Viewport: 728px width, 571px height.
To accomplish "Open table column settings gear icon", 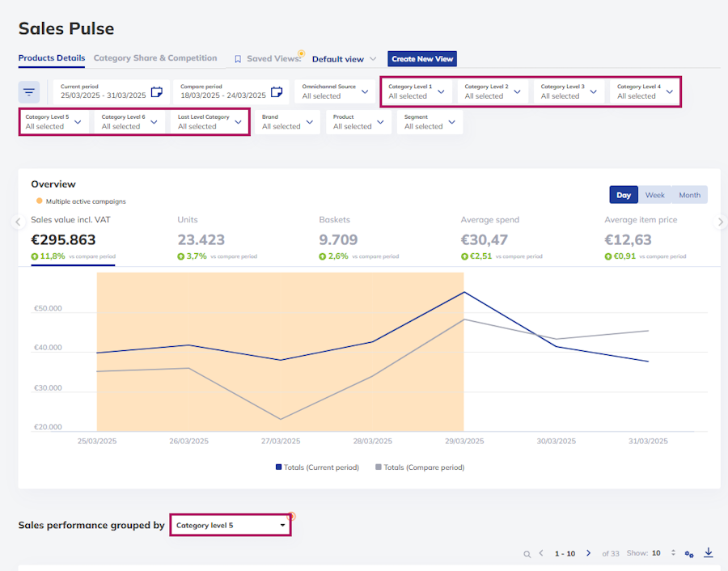I will click(689, 554).
